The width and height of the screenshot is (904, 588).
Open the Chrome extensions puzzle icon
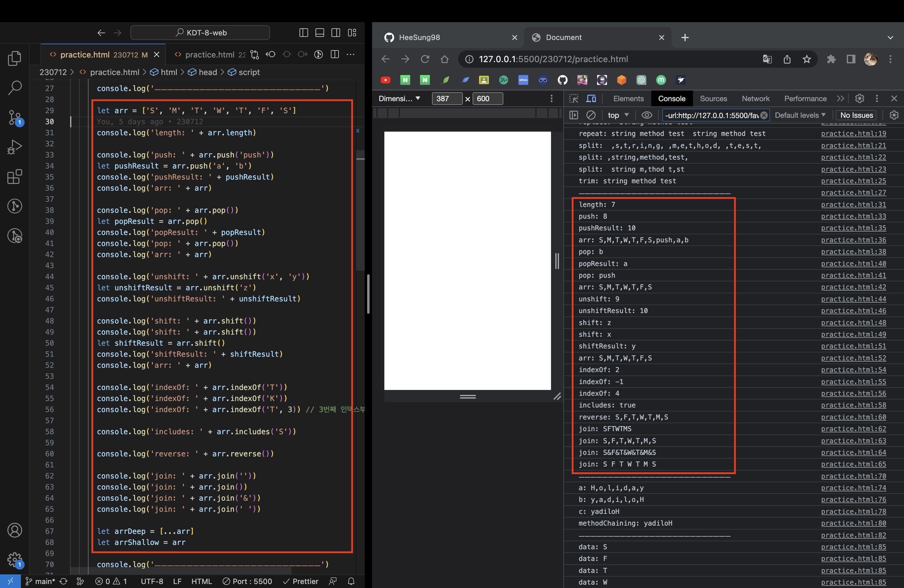[831, 59]
